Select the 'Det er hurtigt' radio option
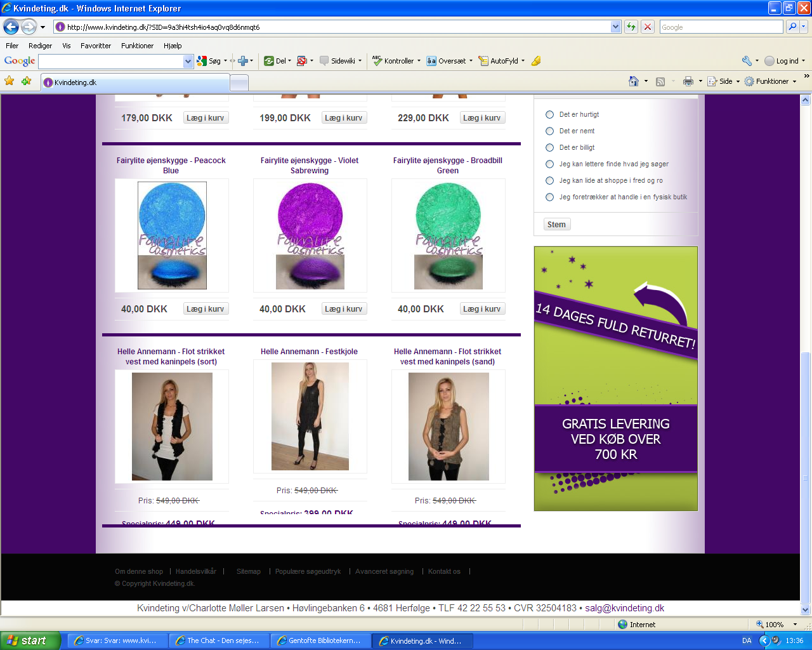The image size is (812, 650). click(550, 115)
